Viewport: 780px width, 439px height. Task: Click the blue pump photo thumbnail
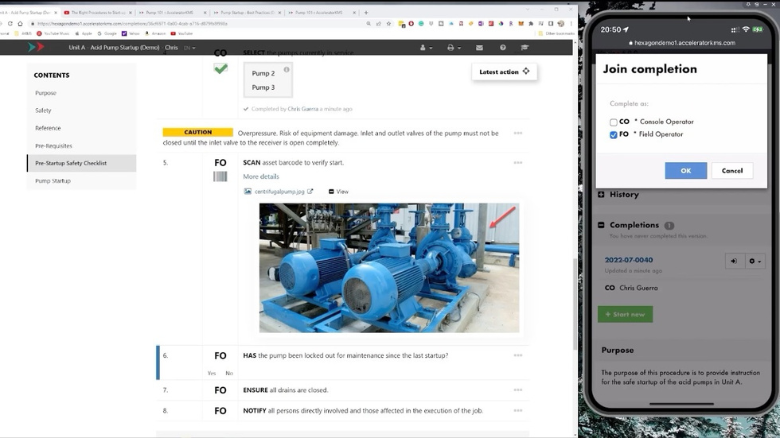[389, 267]
